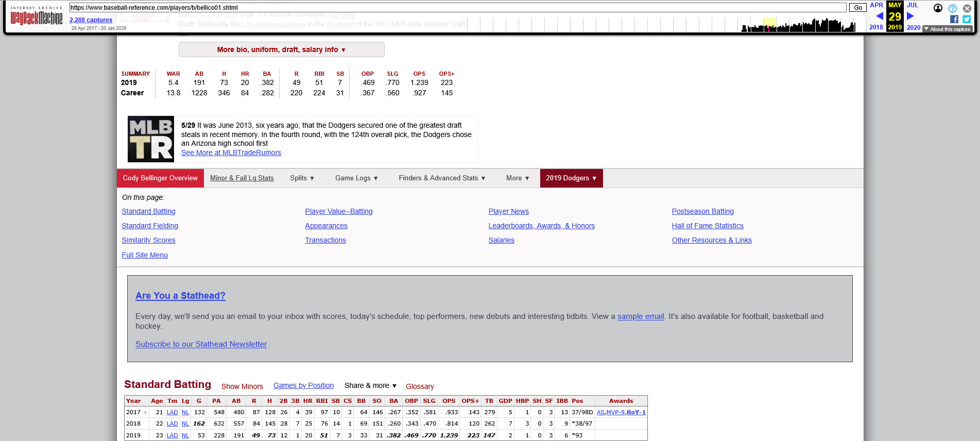Jump to Player Value--Batting section
This screenshot has width=980, height=441.
(339, 211)
